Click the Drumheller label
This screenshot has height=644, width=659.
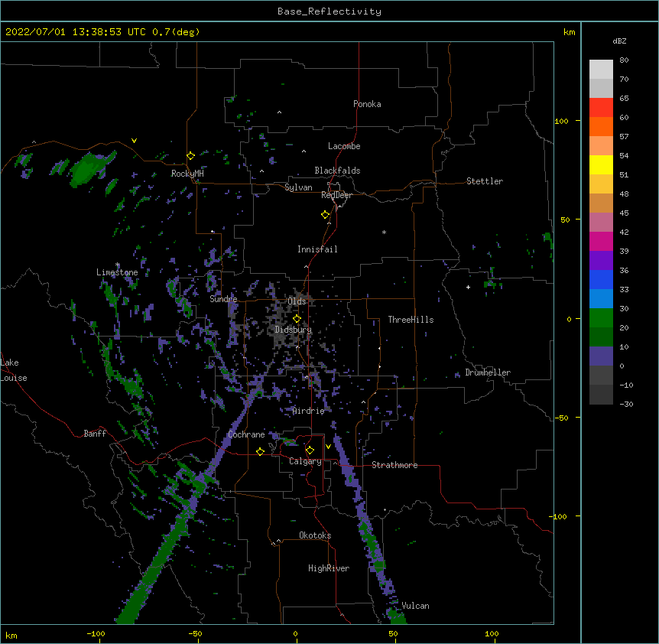click(488, 372)
